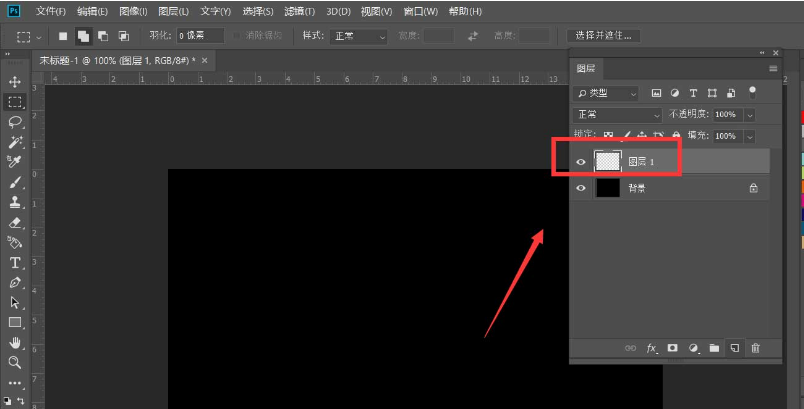This screenshot has height=409, width=804.
Task: Open the extra tools three-dots button
Action: point(14,383)
